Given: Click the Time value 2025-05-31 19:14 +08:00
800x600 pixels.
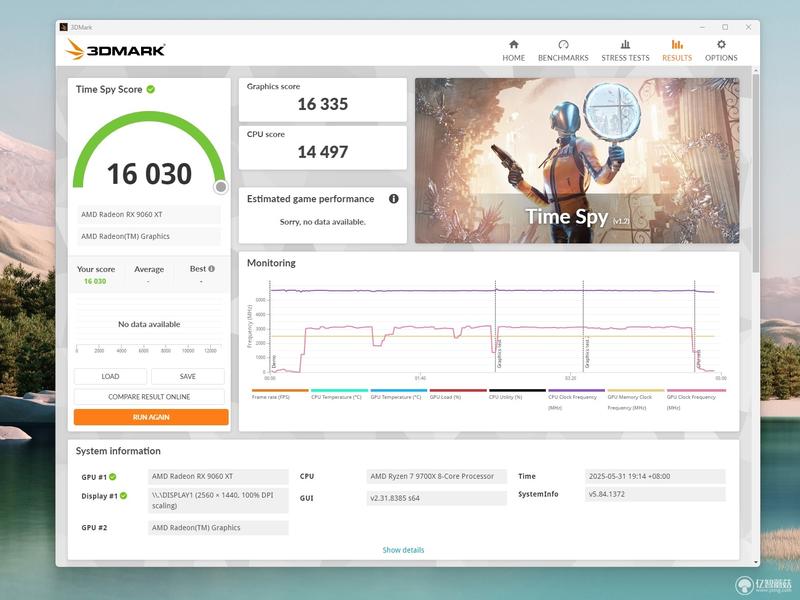Looking at the screenshot, I should tap(655, 477).
